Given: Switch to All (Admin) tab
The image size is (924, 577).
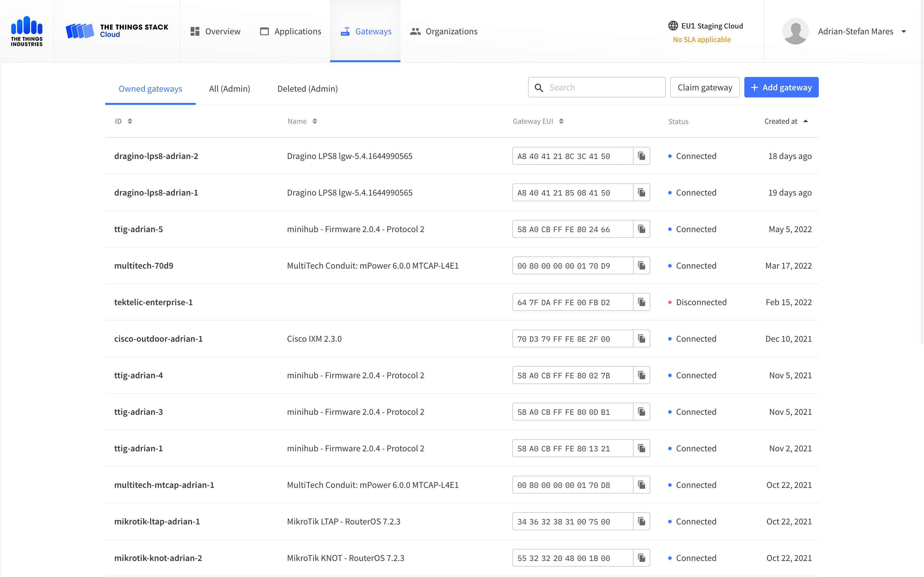Looking at the screenshot, I should coord(229,88).
